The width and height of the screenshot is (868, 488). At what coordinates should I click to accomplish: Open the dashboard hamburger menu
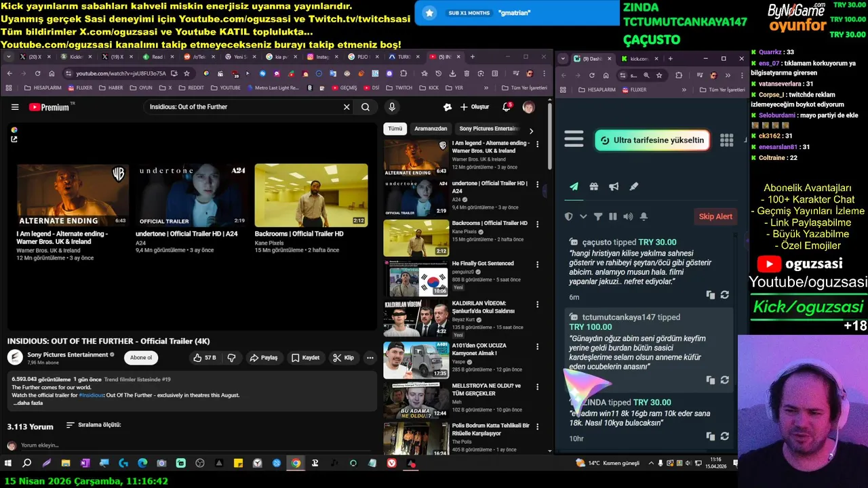tap(574, 140)
